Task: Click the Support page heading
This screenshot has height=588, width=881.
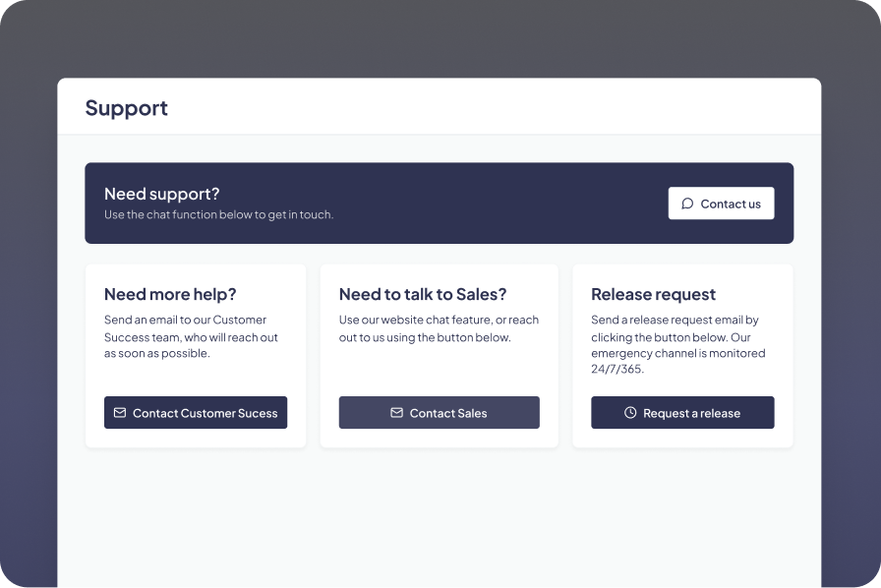Action: (x=127, y=108)
